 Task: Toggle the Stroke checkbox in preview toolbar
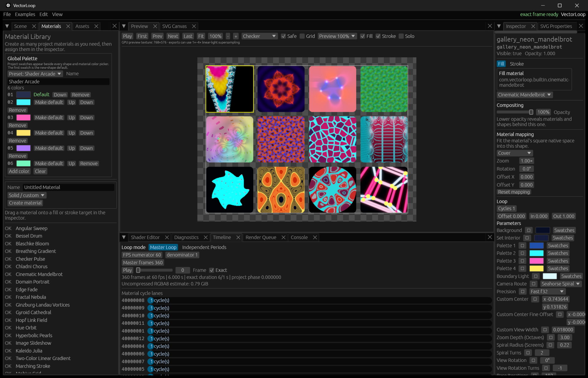[x=378, y=36]
